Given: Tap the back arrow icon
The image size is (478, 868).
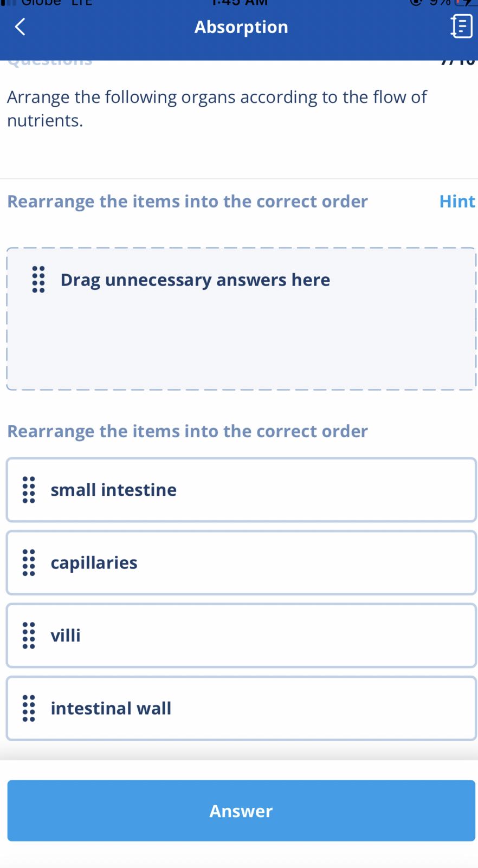Looking at the screenshot, I should (x=20, y=27).
